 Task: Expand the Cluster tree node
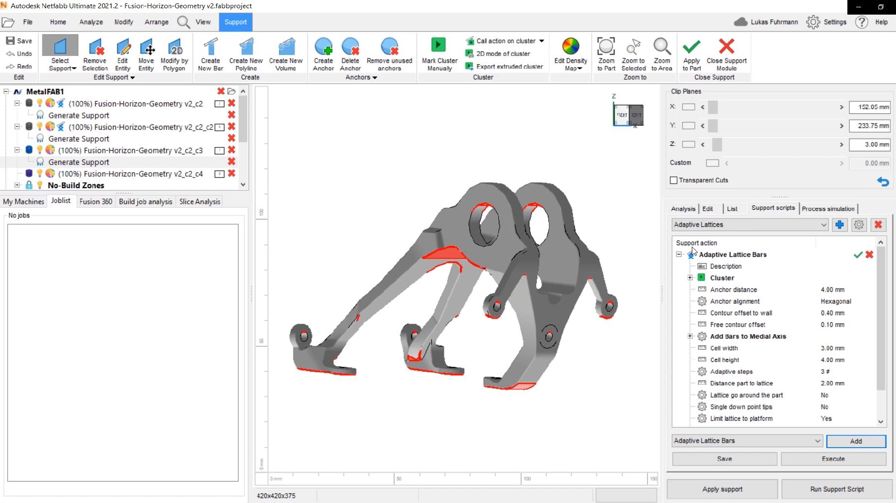pos(689,278)
